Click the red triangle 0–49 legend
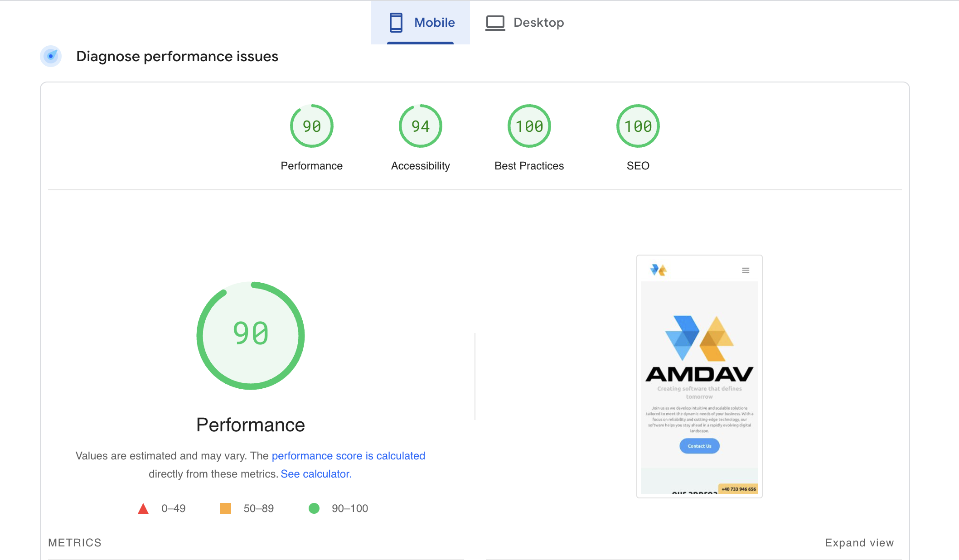Image resolution: width=959 pixels, height=560 pixels. tap(143, 508)
